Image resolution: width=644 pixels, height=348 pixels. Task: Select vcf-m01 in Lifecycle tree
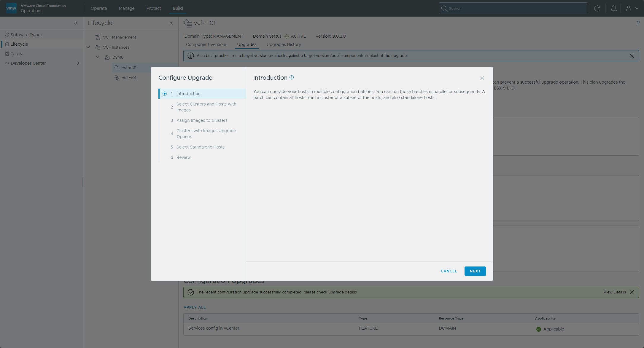[129, 67]
